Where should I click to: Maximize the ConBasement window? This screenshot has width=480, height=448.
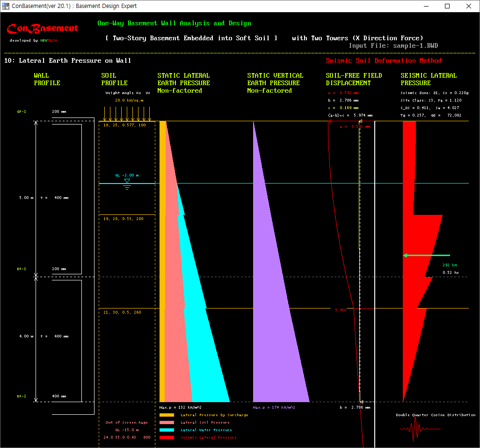pos(447,6)
